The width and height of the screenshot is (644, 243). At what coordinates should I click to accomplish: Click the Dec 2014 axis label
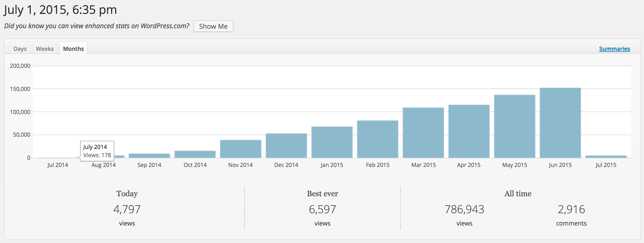(x=286, y=165)
